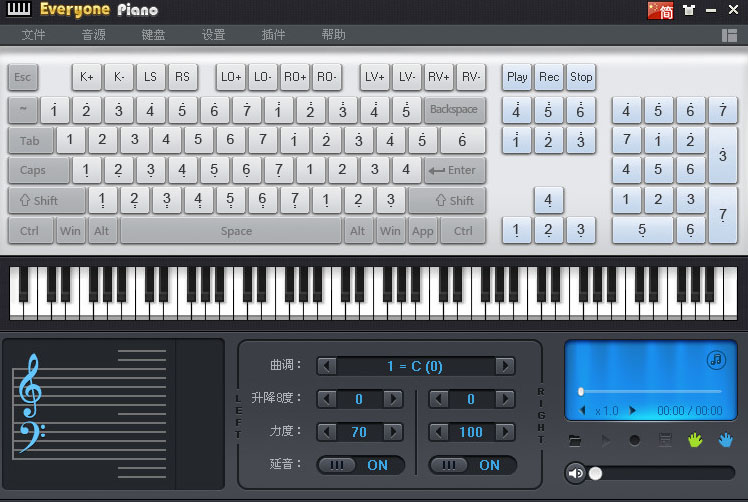This screenshot has width=748, height=502.
Task: Click the LO+ octave key
Action: pyautogui.click(x=231, y=77)
